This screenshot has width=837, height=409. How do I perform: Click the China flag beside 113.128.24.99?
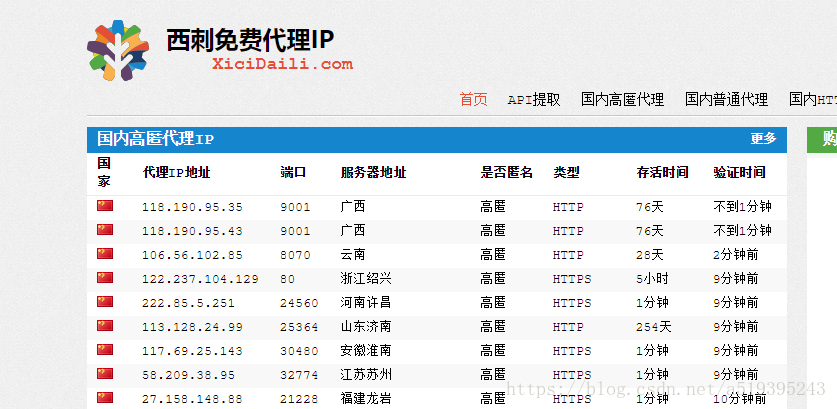[x=105, y=326]
